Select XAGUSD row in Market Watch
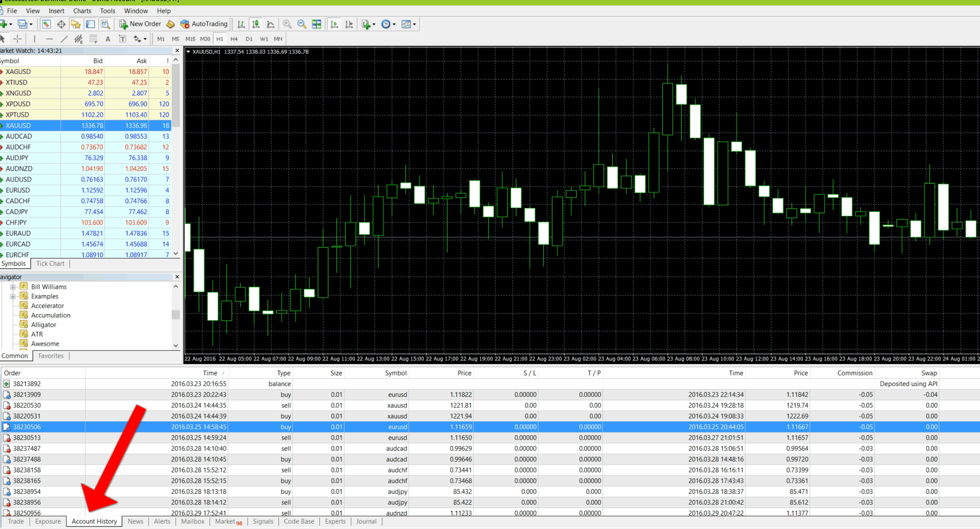Screen dimensions: 980x529 (85, 72)
